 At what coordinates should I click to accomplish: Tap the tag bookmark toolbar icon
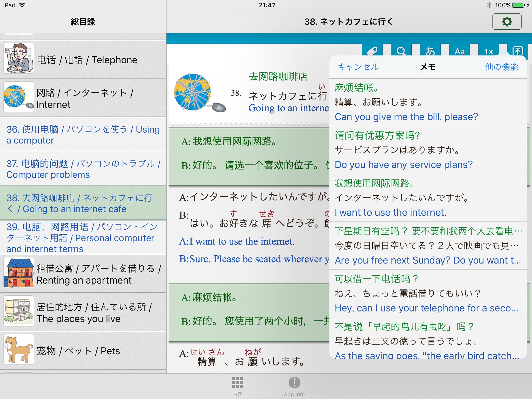coord(372,51)
